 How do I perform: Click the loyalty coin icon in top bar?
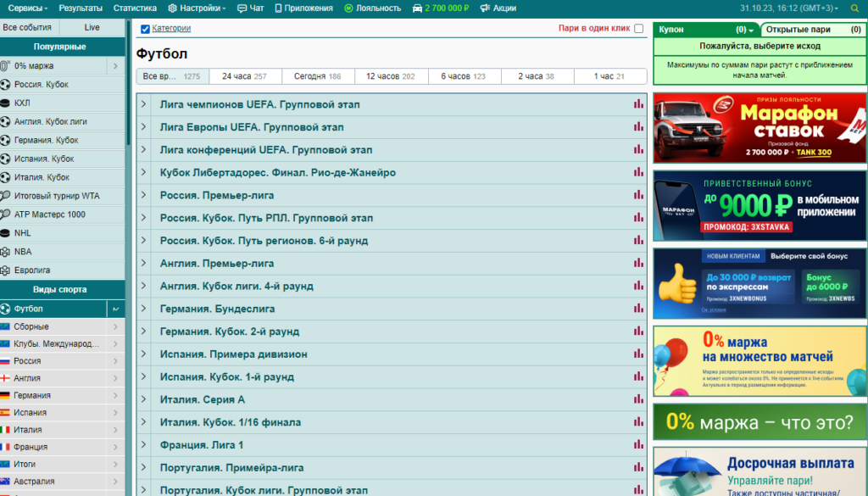(x=348, y=8)
